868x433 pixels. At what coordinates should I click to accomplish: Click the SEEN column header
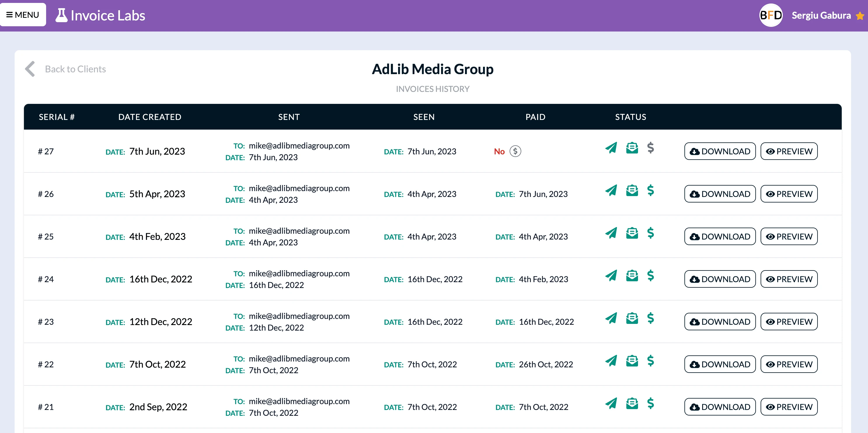[x=424, y=117]
